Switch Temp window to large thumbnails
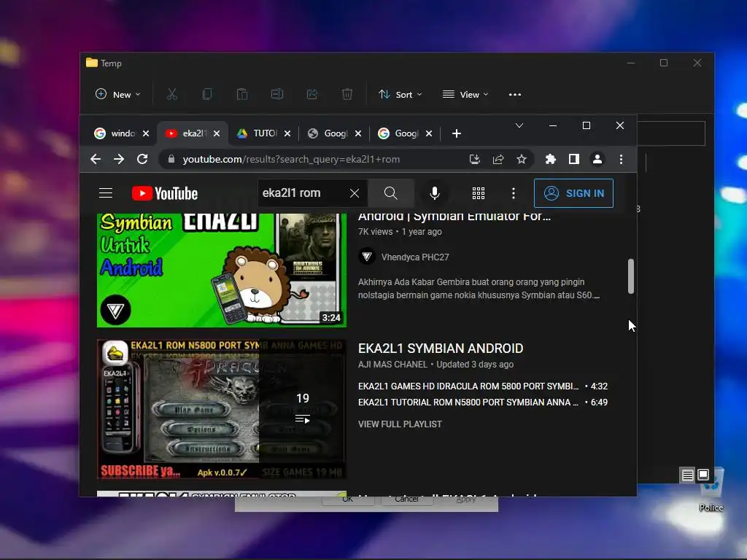Image resolution: width=747 pixels, height=560 pixels. tap(703, 475)
